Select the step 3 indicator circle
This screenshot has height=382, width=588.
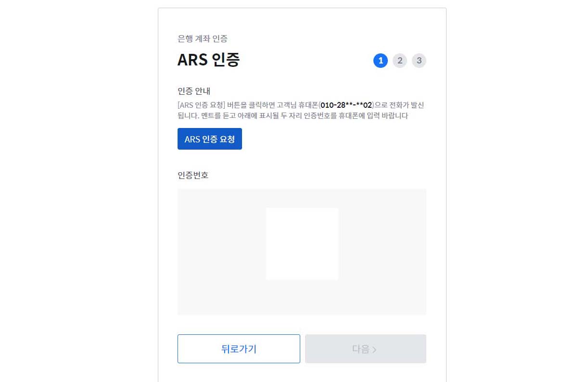[x=419, y=61]
